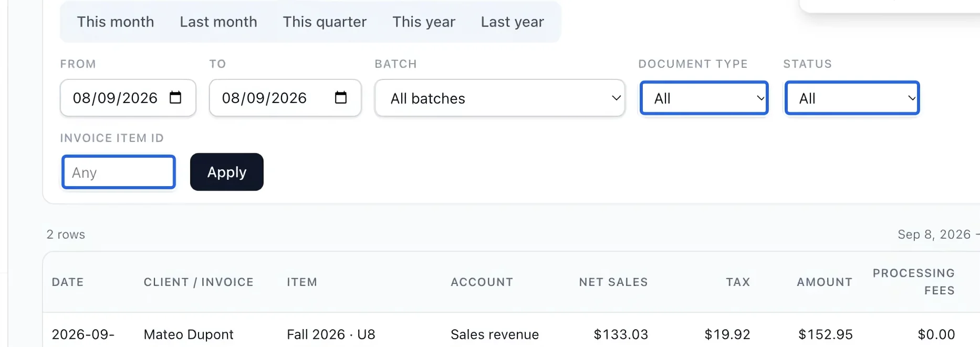Click the Sep 8, 2026 date range text
This screenshot has height=347, width=980.
coord(934,234)
